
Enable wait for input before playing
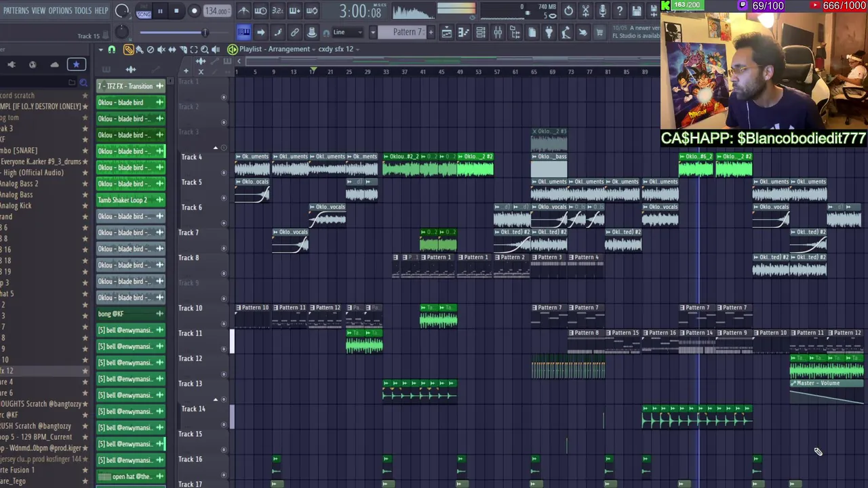pyautogui.click(x=260, y=11)
